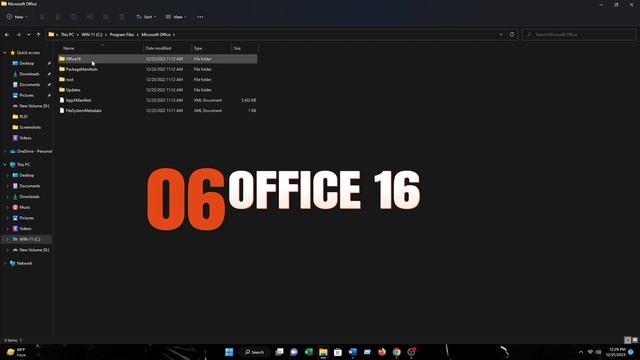Click the Rename icon in the toolbar
The image size is (640, 360).
(90, 17)
